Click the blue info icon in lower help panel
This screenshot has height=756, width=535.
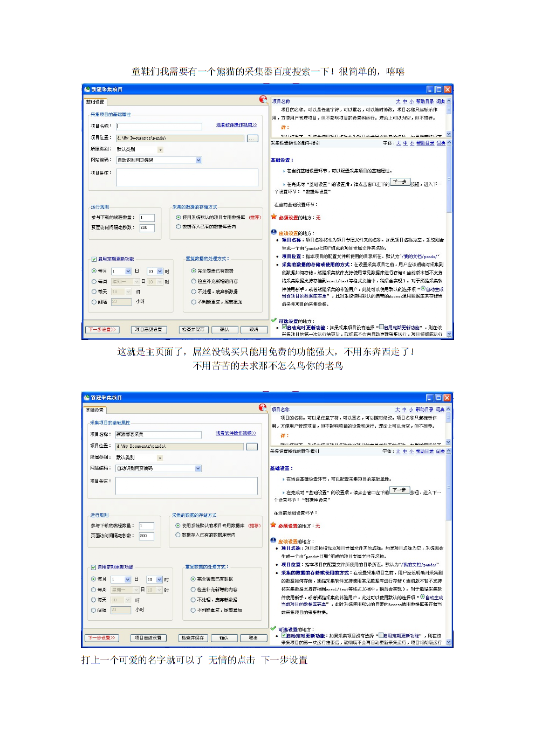coord(273,540)
